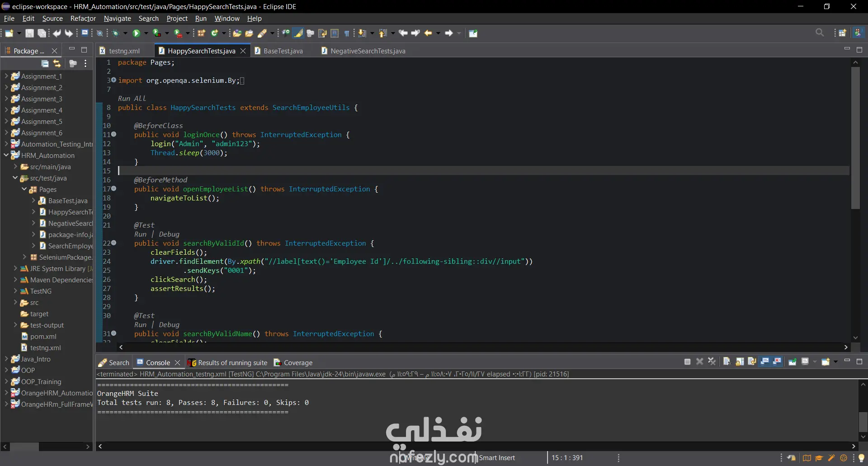
Task: Click the New Java Class icon
Action: coord(215,33)
